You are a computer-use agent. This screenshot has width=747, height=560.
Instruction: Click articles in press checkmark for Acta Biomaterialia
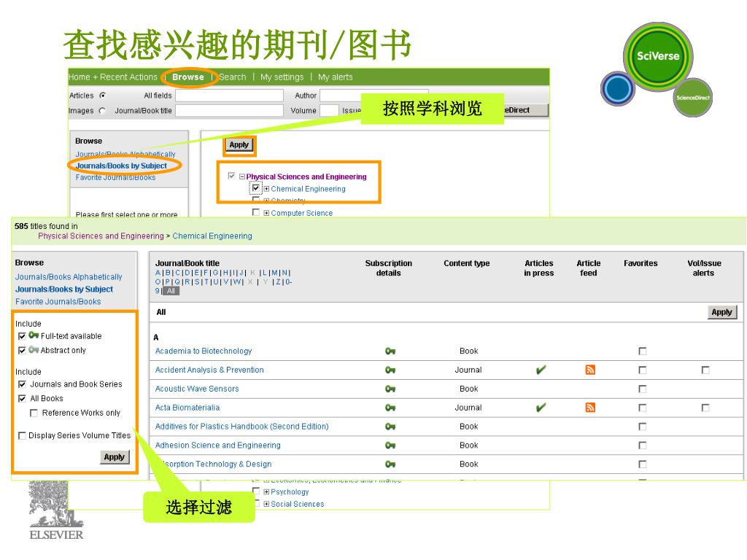click(540, 408)
